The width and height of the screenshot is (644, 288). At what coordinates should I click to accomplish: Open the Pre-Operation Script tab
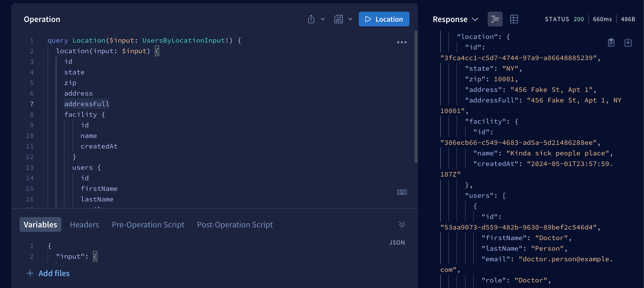point(148,224)
